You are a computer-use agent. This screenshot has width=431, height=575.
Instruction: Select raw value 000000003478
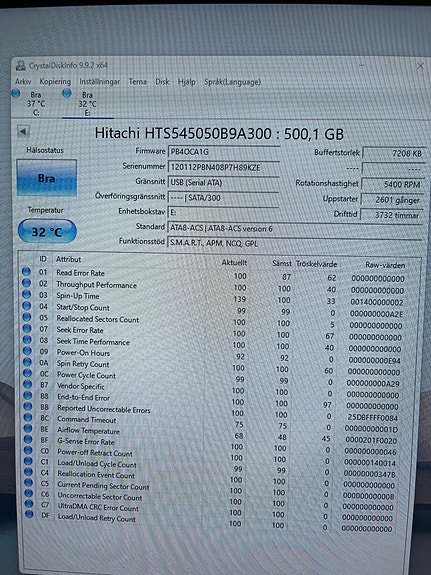tap(370, 474)
